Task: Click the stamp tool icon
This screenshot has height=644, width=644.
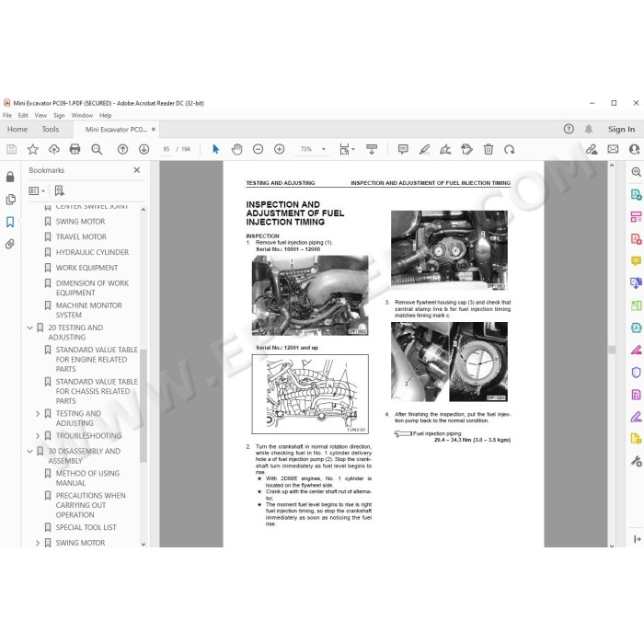Action: point(466,149)
